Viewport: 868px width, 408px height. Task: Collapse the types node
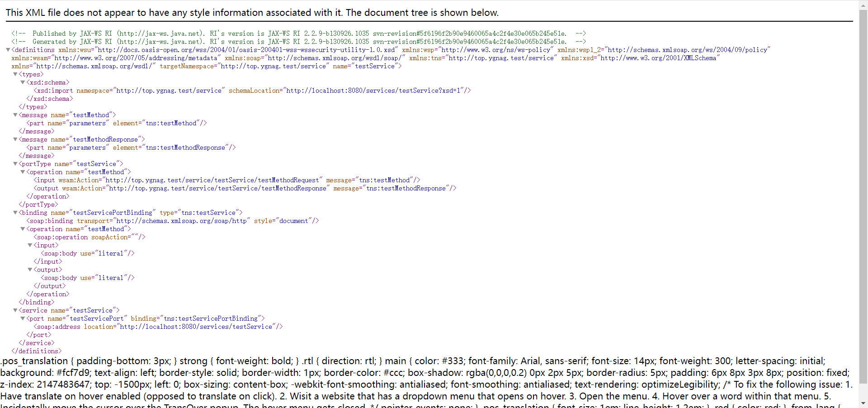point(15,74)
